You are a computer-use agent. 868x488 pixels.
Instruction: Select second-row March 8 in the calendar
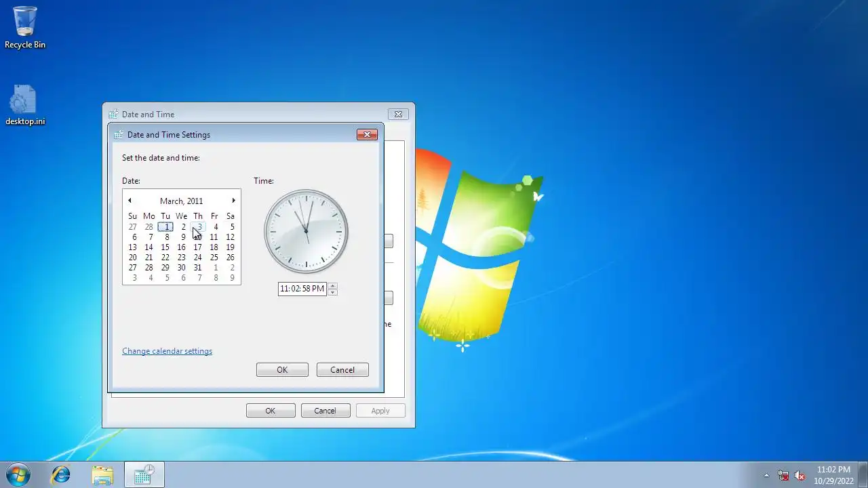tap(165, 237)
